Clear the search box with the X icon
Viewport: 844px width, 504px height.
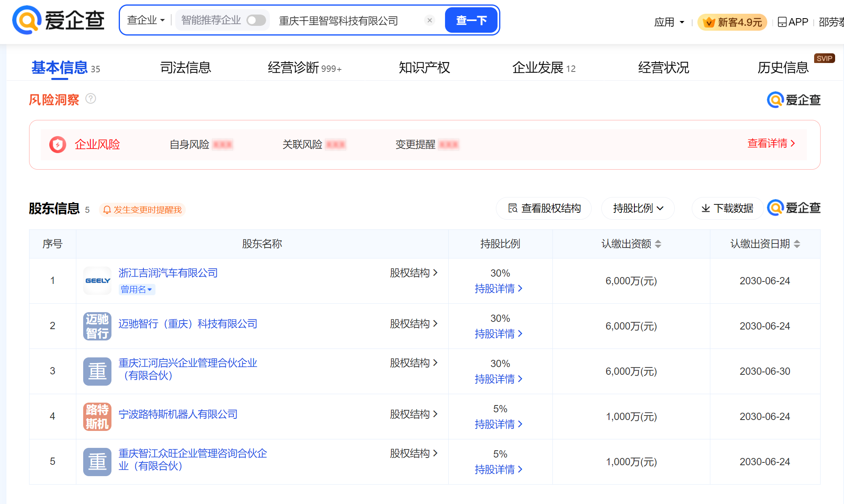tap(430, 20)
